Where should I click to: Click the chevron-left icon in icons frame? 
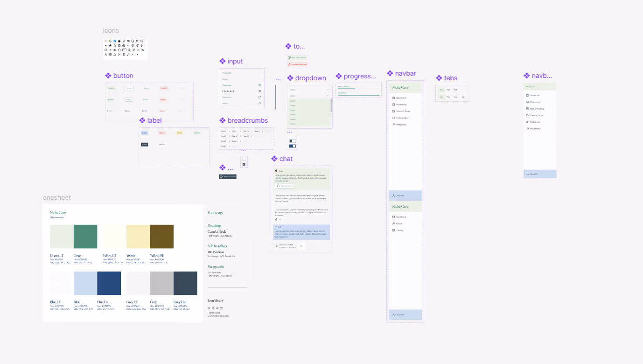tap(133, 55)
